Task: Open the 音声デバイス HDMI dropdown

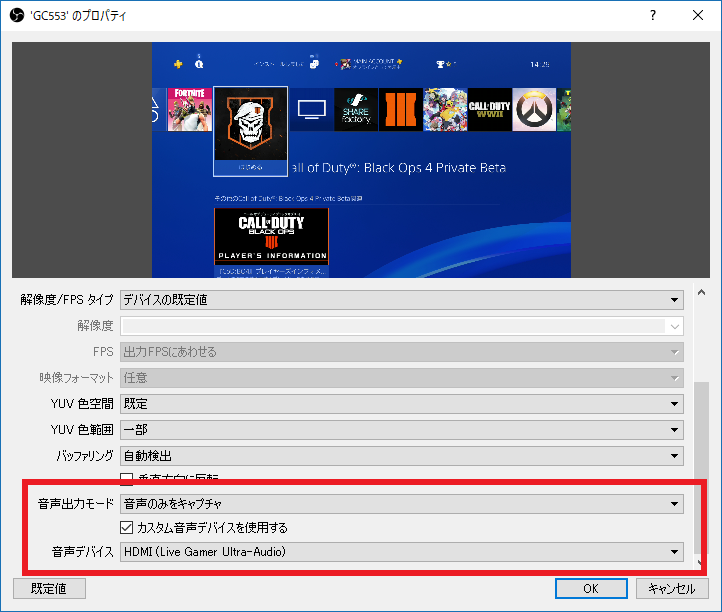Action: 402,552
